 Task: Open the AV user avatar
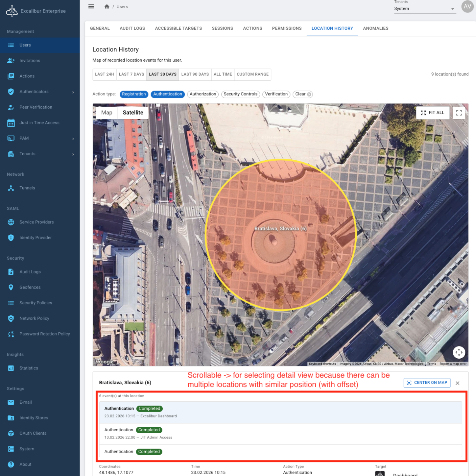[467, 7]
